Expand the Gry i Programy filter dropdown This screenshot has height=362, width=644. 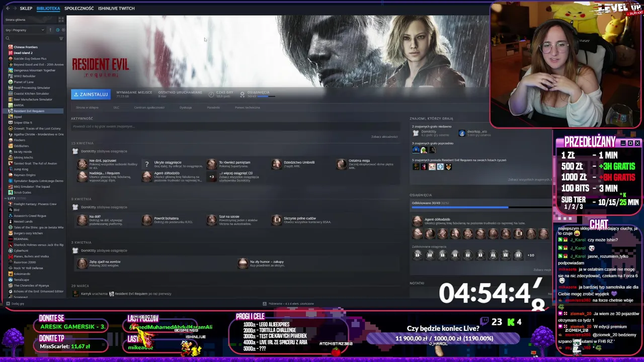point(25,30)
